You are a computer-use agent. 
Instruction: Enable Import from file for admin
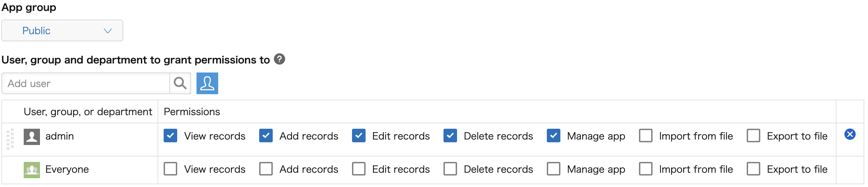[646, 136]
